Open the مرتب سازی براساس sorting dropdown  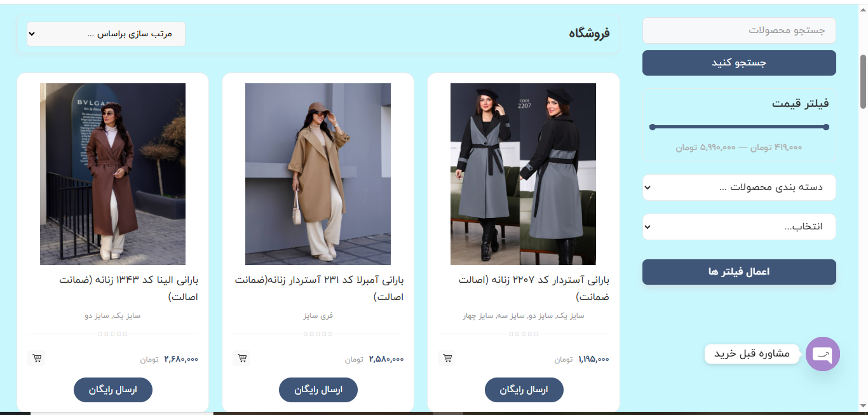pos(106,34)
